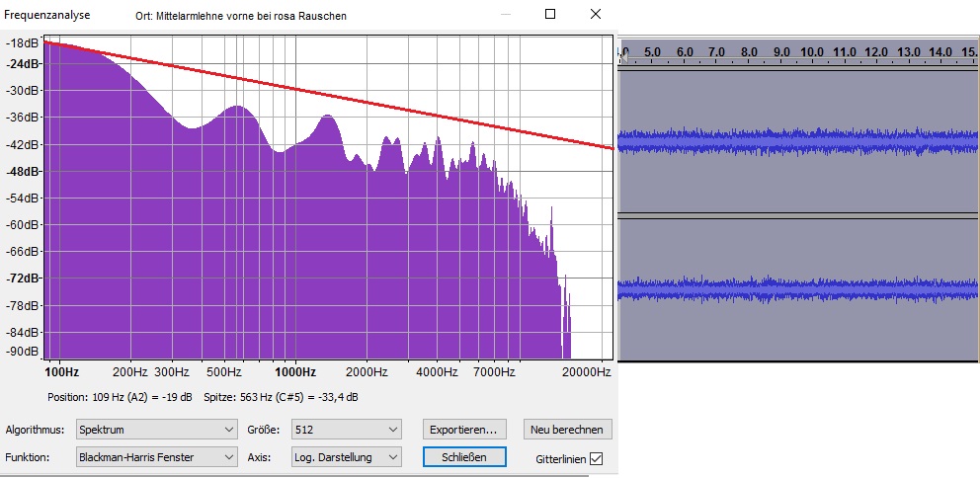This screenshot has height=478, width=980.
Task: Click the -48dB label on the level axis
Action: pos(23,171)
